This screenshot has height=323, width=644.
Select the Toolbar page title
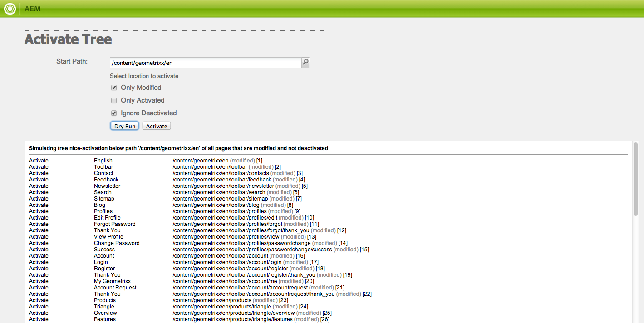pos(103,167)
